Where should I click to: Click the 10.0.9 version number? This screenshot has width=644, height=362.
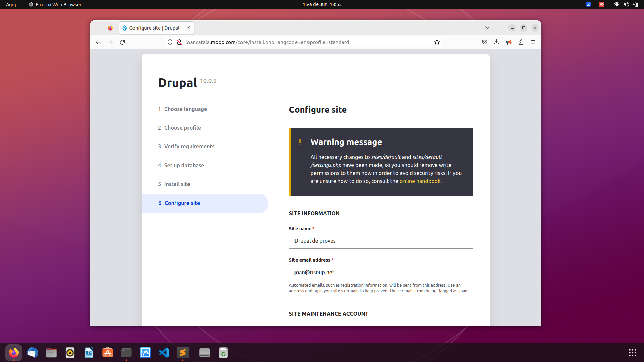click(x=208, y=81)
